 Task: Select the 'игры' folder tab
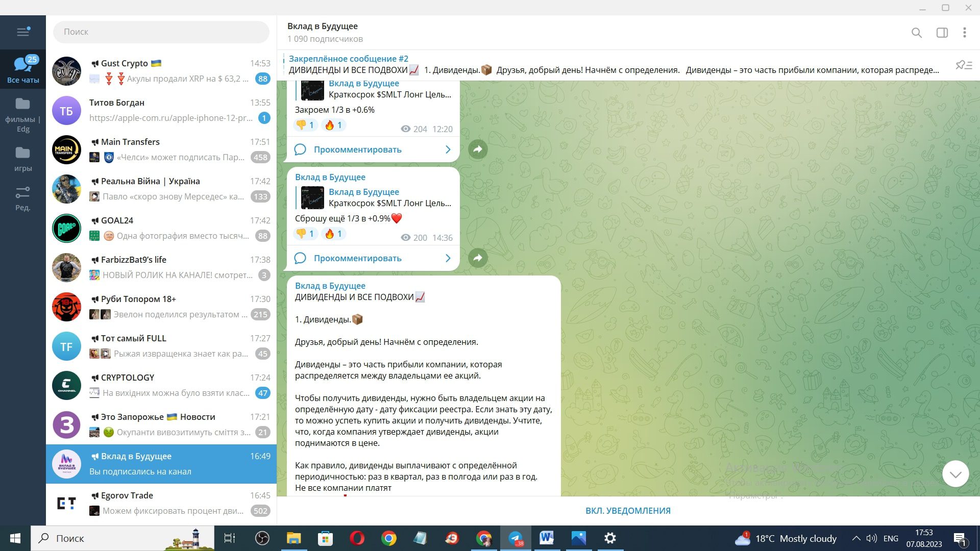(x=22, y=159)
